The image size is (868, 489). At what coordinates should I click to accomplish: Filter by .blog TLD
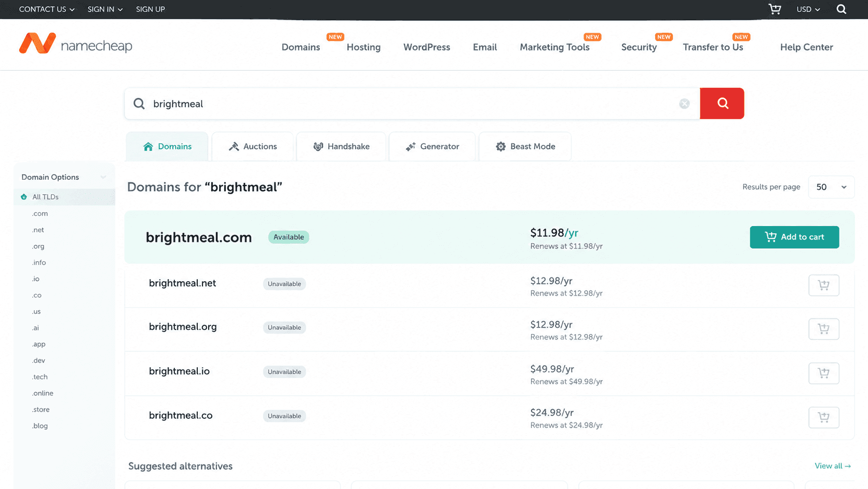40,426
